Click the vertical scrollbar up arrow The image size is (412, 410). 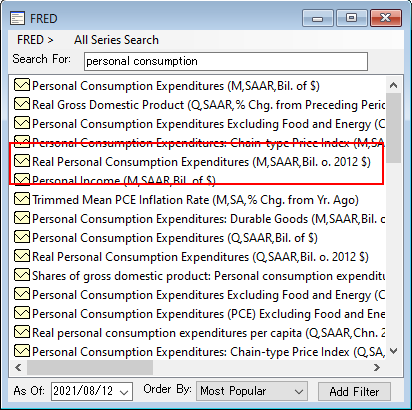pos(393,85)
